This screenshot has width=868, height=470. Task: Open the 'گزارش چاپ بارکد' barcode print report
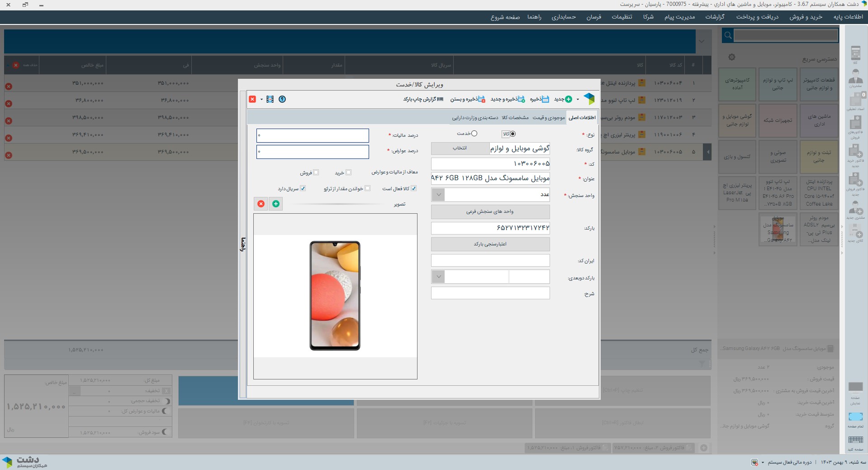423,99
